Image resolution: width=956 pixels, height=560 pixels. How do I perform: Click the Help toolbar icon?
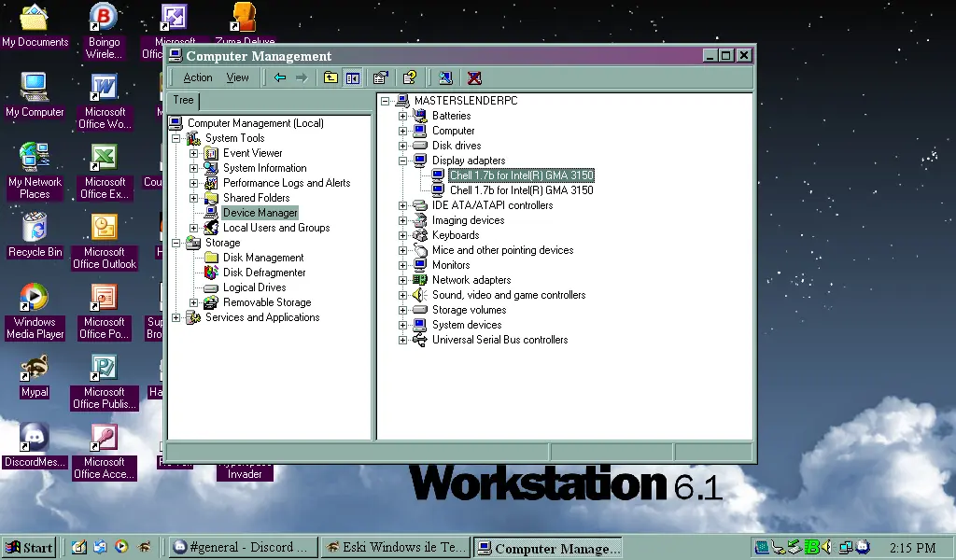point(410,77)
